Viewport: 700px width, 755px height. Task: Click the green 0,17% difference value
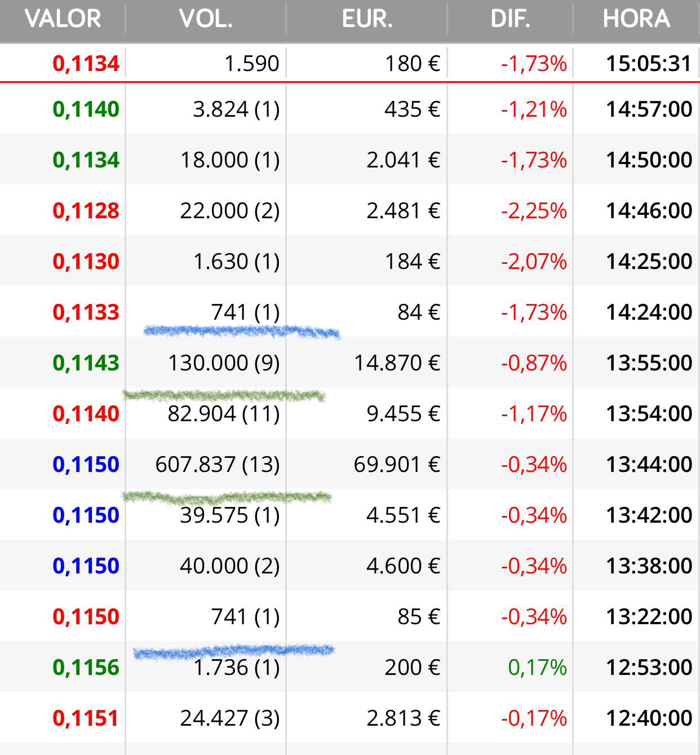537,667
